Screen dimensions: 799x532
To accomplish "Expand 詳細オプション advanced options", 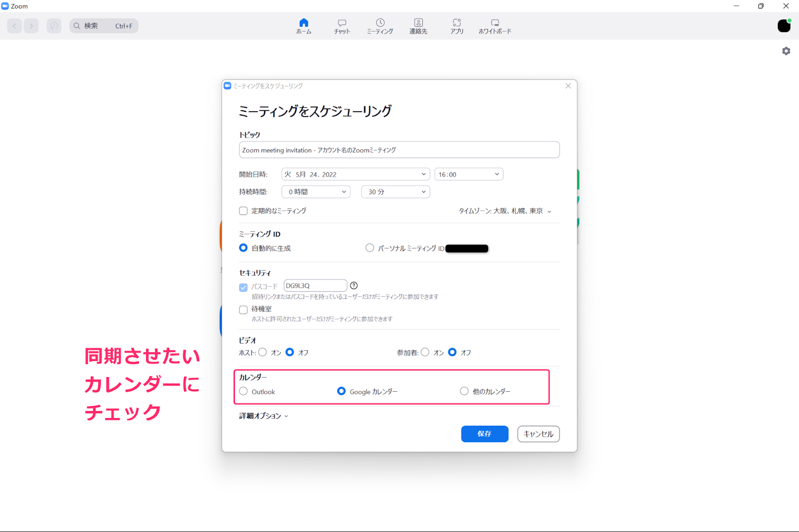I will [x=264, y=416].
